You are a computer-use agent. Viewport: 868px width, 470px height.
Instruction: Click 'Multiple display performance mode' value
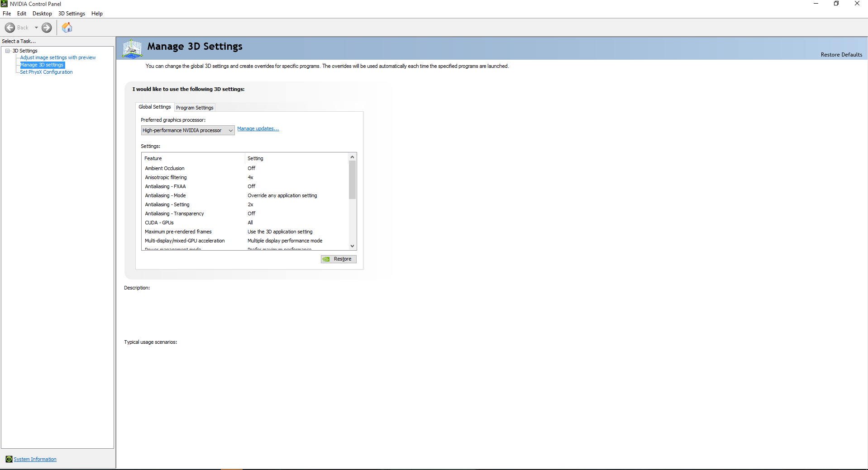click(x=285, y=241)
